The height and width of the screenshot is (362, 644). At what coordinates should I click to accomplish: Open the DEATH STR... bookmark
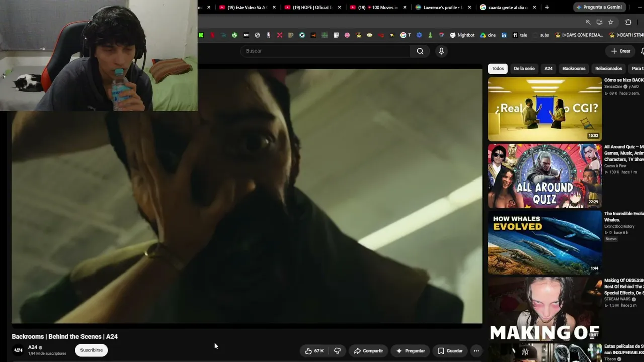pyautogui.click(x=626, y=35)
